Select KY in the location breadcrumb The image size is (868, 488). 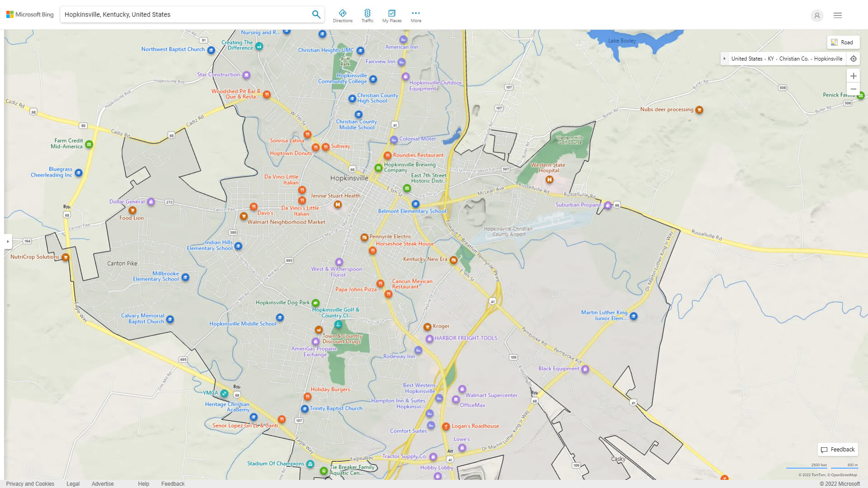pyautogui.click(x=771, y=58)
